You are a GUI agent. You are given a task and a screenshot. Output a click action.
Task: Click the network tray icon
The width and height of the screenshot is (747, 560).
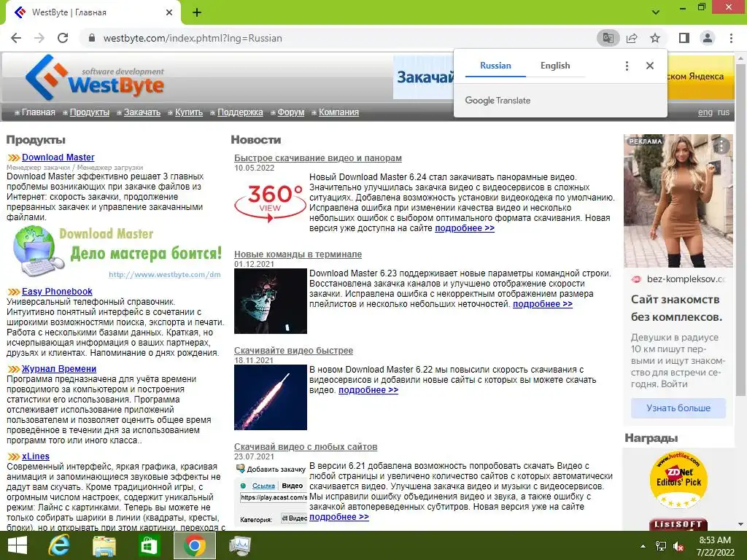660,546
